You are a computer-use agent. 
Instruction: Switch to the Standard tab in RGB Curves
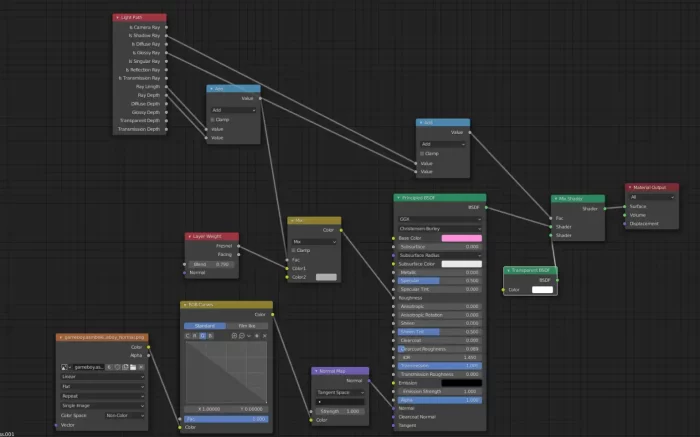203,326
